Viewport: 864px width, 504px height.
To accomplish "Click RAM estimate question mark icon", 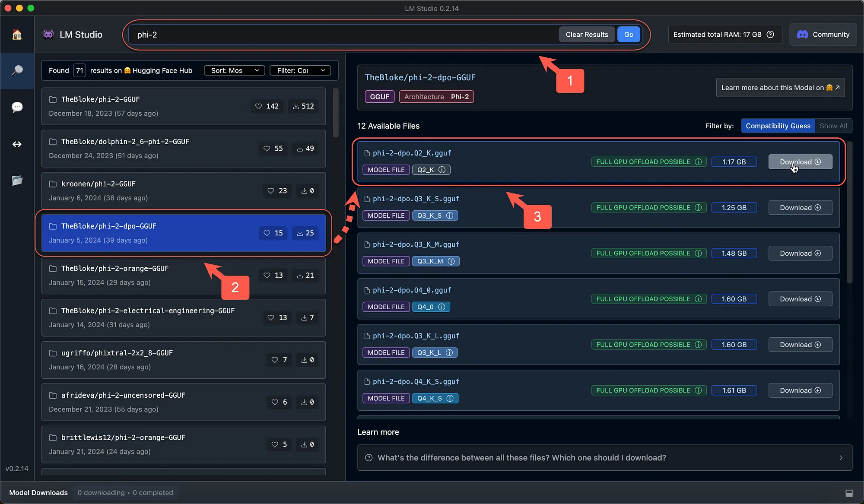I will (x=770, y=35).
